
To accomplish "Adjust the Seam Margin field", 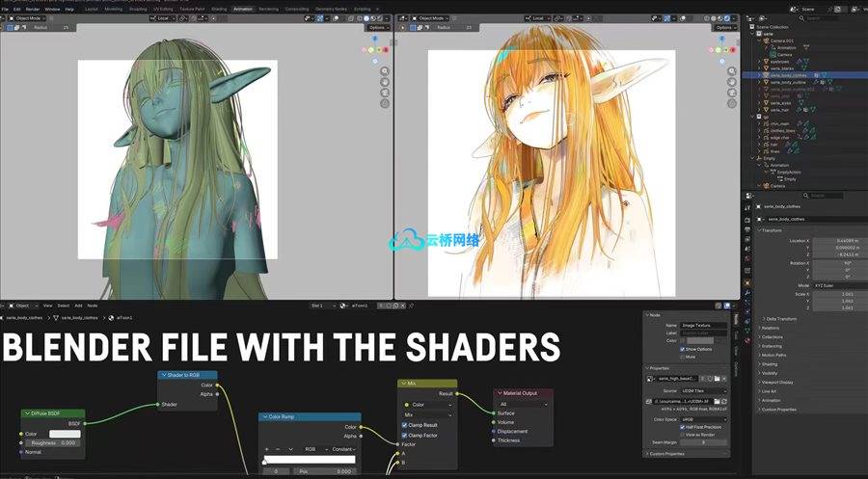I will point(704,442).
